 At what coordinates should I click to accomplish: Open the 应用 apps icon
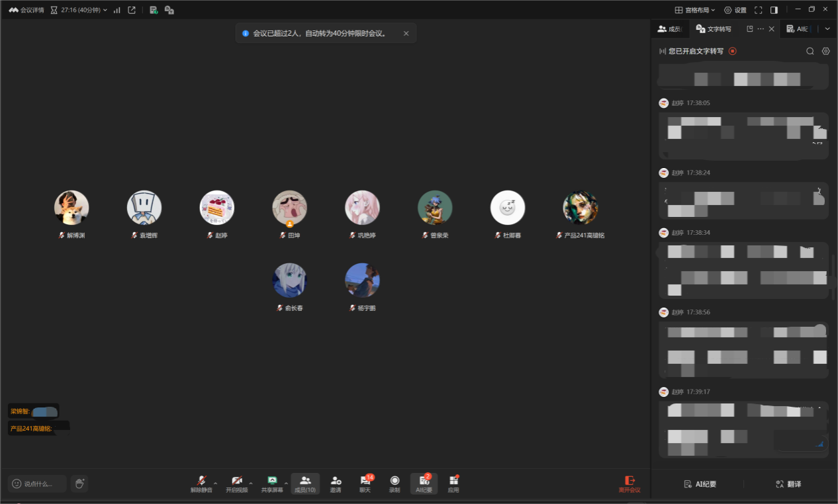pyautogui.click(x=453, y=483)
